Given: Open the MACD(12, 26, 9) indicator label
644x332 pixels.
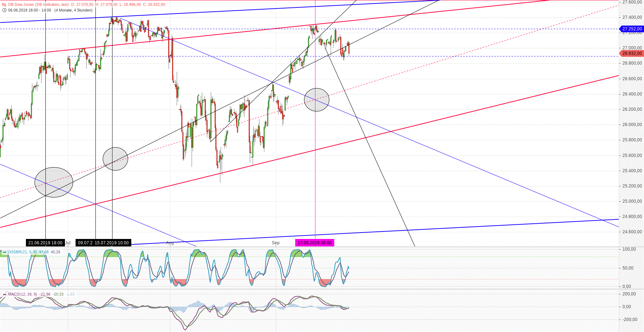Looking at the screenshot, I should tap(23, 294).
